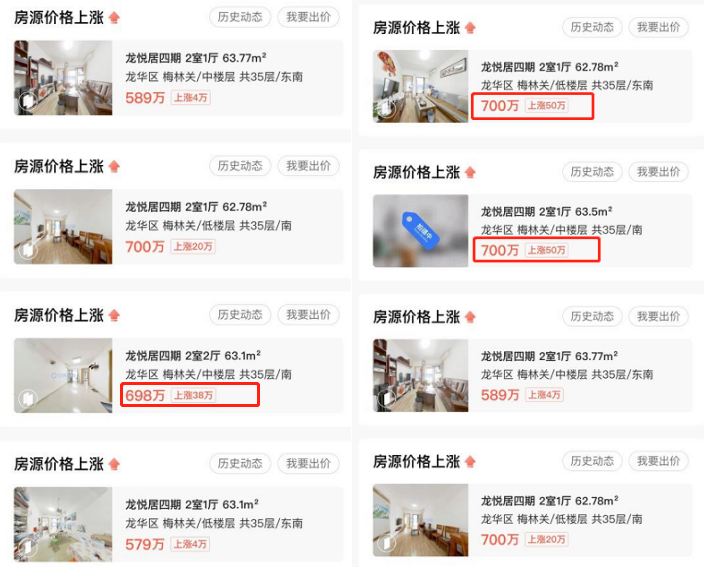Click red up-arrow icon above 63.5m² listing

[x=470, y=172]
